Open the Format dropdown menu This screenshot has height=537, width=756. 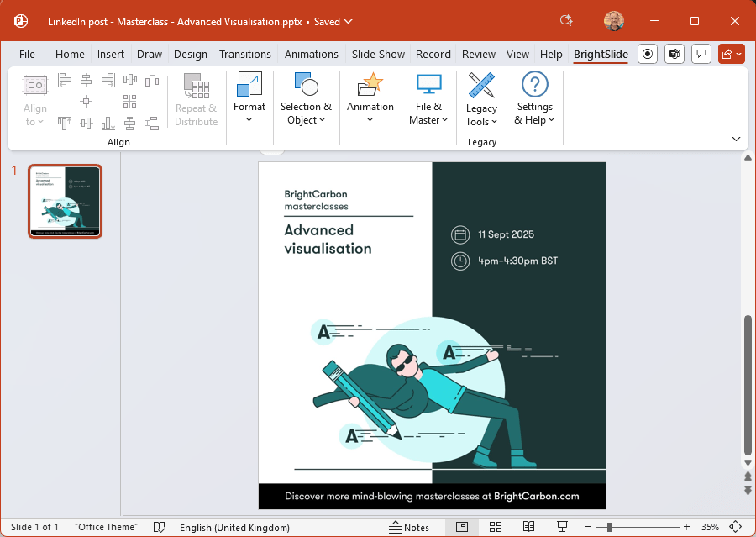point(249,99)
